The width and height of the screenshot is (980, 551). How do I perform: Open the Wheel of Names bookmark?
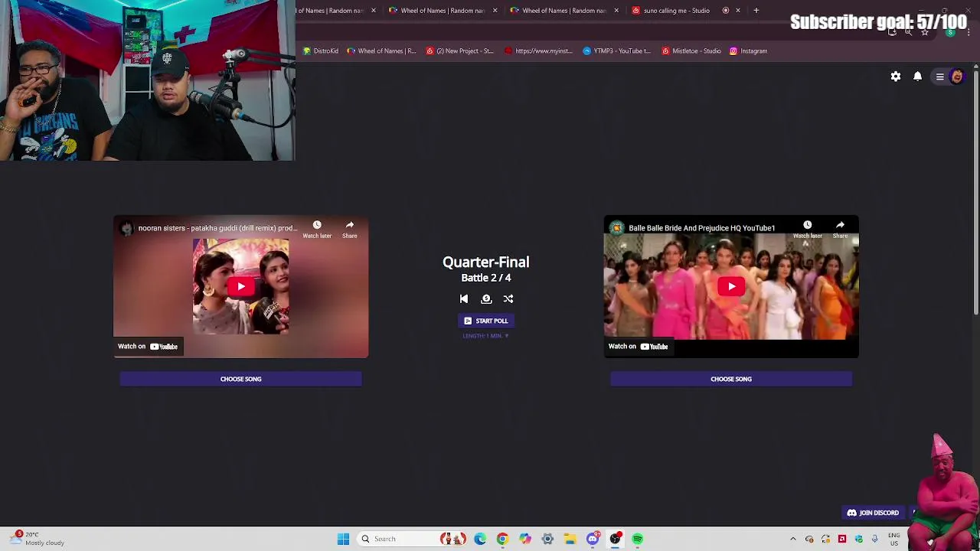coord(381,51)
